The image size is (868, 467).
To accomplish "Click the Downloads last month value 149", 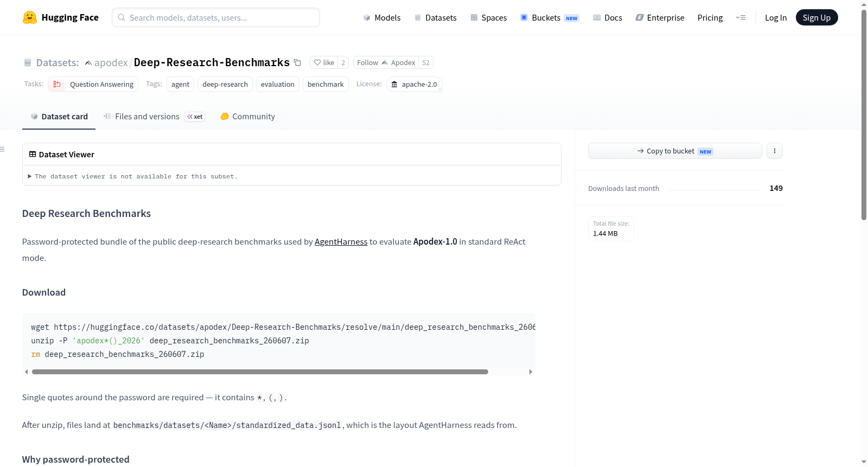I will coord(776,188).
